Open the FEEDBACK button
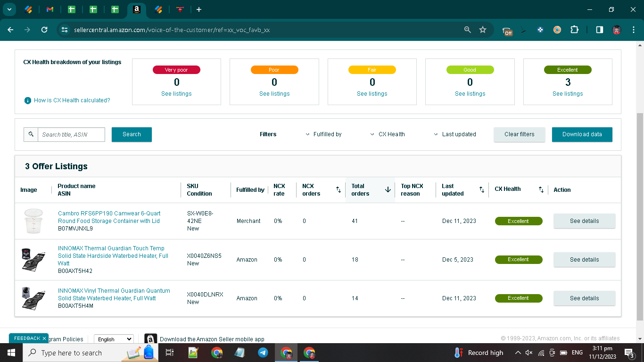Image resolution: width=644 pixels, height=362 pixels. point(27,338)
